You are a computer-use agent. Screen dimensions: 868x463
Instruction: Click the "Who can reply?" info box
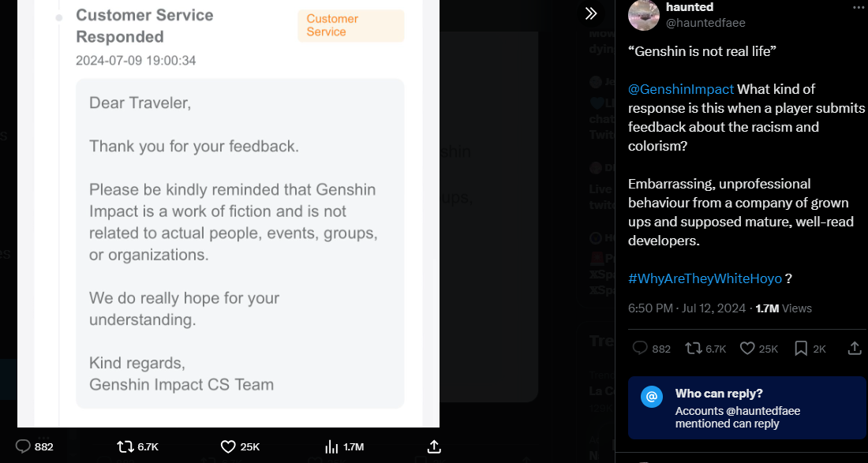point(746,407)
